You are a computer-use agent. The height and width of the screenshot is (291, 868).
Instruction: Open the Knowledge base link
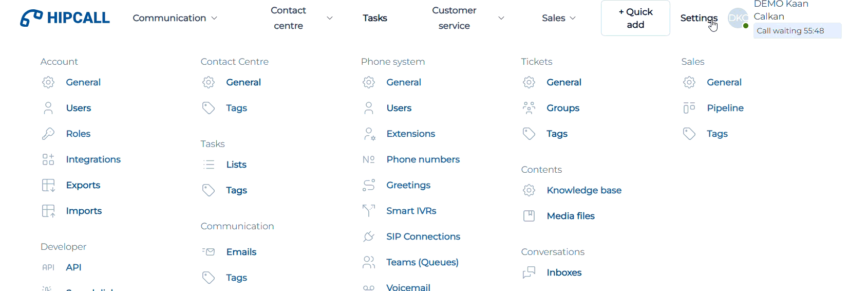click(x=584, y=190)
